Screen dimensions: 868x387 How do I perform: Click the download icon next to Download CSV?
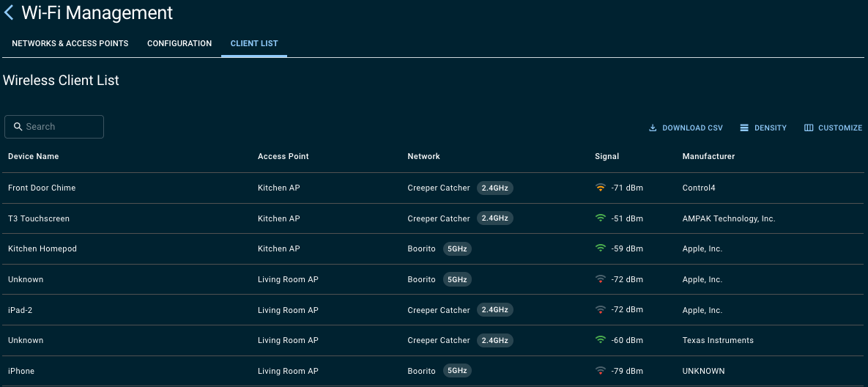(x=653, y=128)
